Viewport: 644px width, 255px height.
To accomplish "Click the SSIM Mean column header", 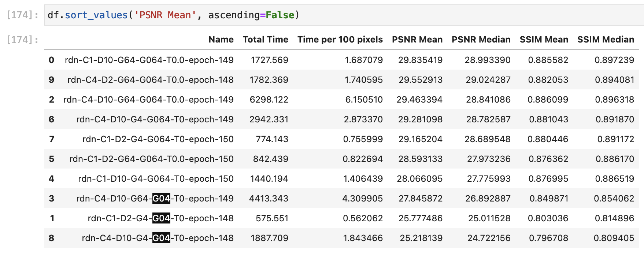I will (544, 40).
